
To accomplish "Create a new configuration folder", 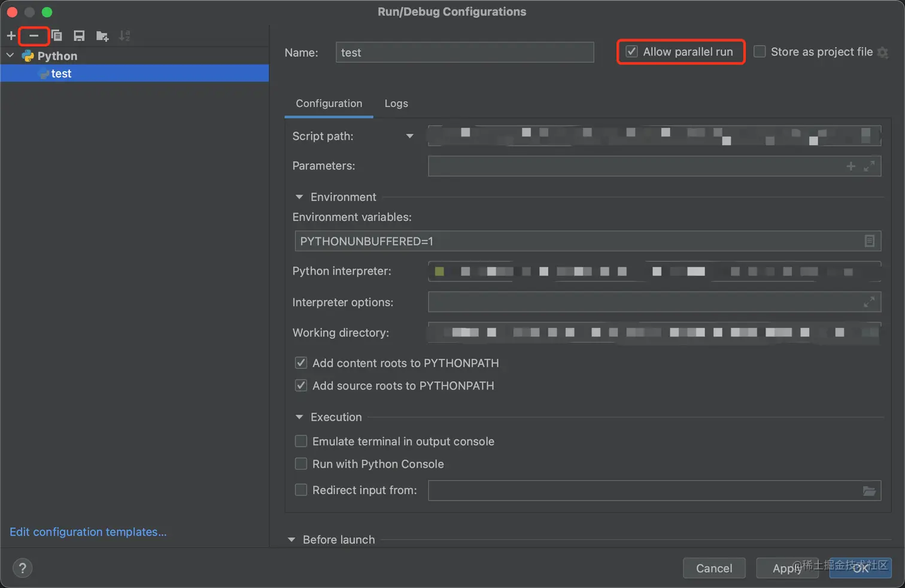I will click(102, 36).
